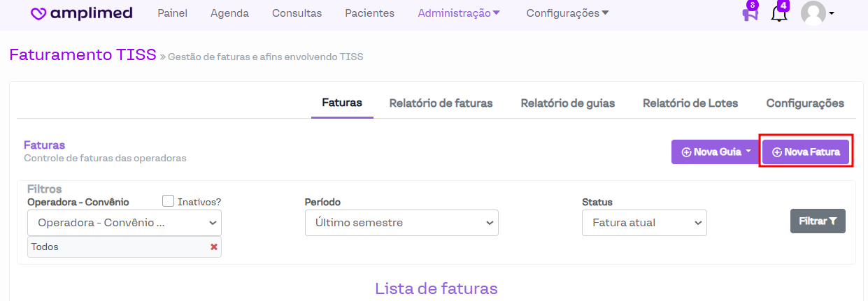Go to the Painel page
The height and width of the screenshot is (301, 868).
point(172,13)
